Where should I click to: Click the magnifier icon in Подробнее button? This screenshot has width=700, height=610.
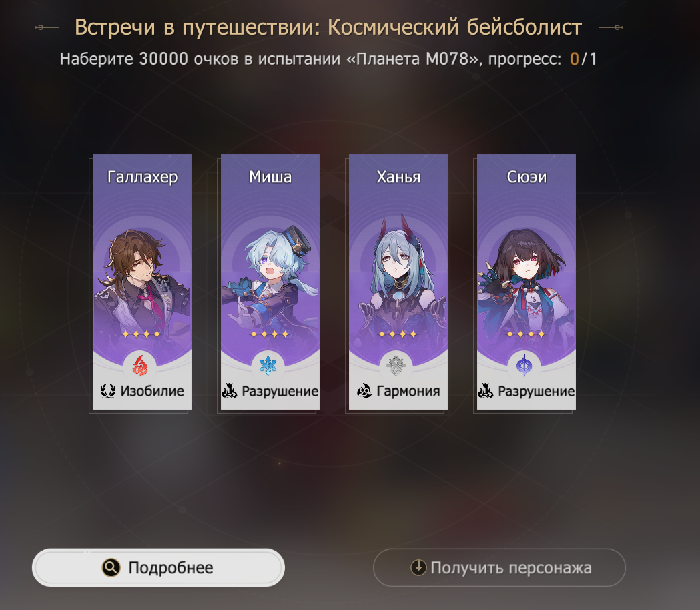pos(111,567)
